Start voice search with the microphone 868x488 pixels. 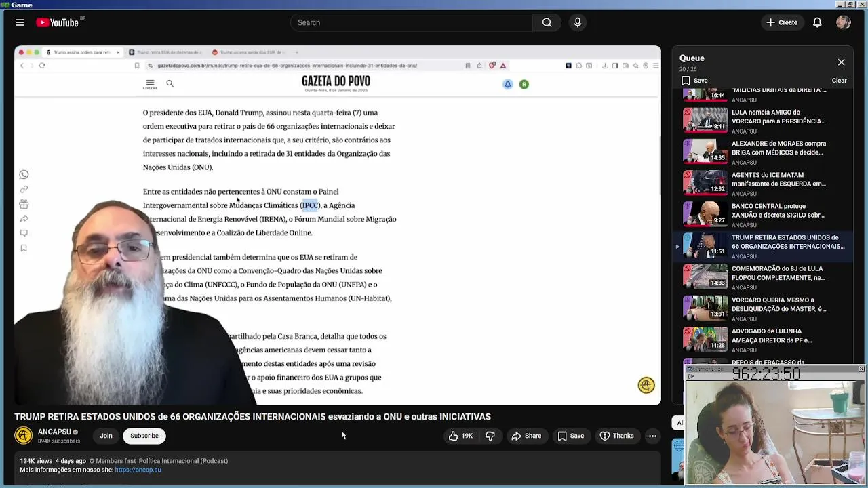(578, 22)
